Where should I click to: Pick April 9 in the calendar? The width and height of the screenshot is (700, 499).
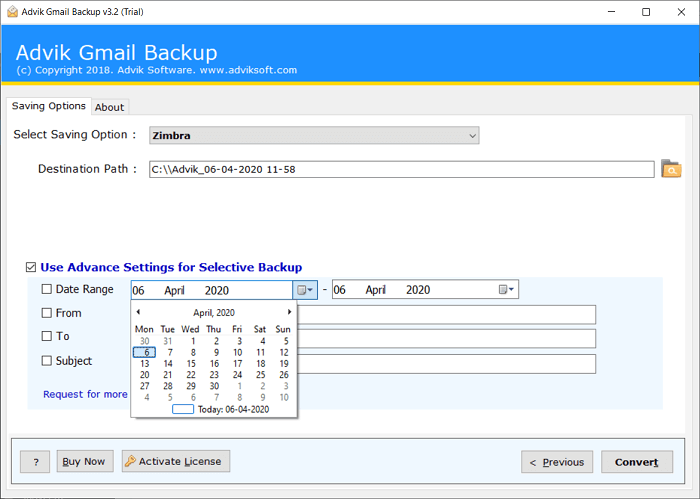click(216, 352)
